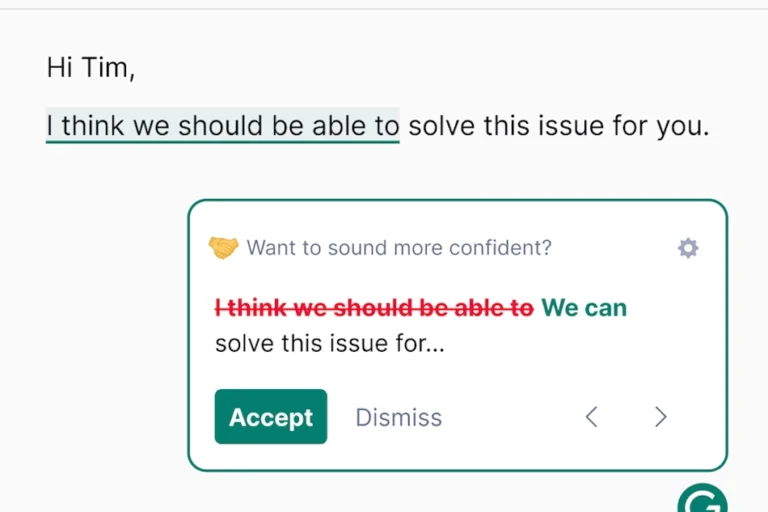Open the Grammarly G badge
The image size is (768, 512).
(x=702, y=498)
